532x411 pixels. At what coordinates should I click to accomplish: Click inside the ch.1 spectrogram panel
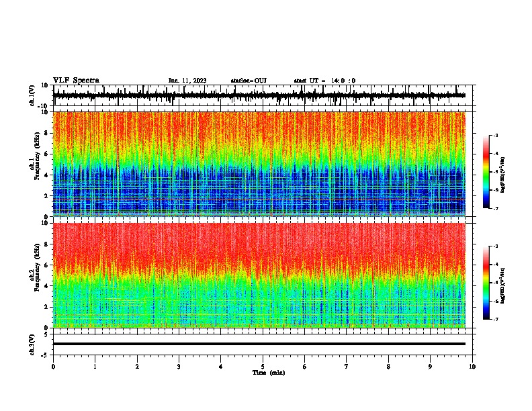tap(259, 164)
